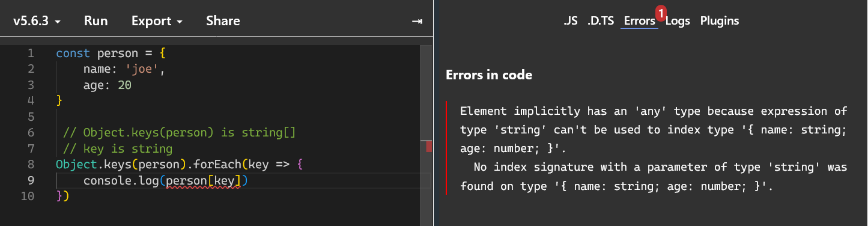Viewport: 868px width, 226px height.
Task: Click the name: 'joe' code line
Action: 124,70
